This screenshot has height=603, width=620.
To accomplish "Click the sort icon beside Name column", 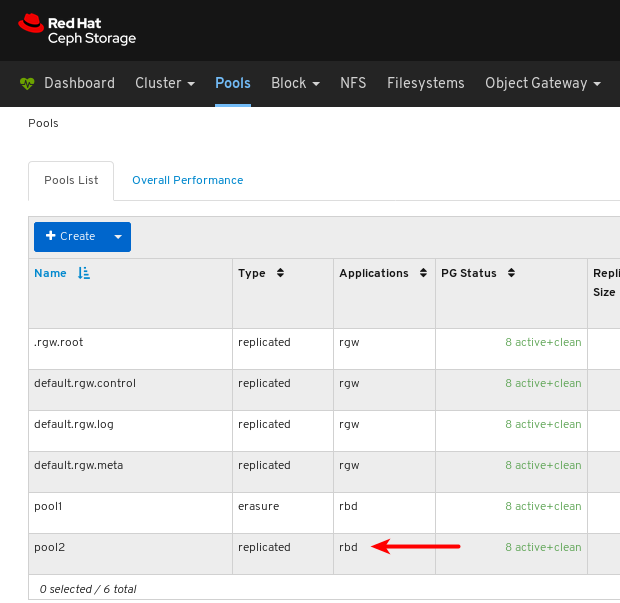I will 84,273.
